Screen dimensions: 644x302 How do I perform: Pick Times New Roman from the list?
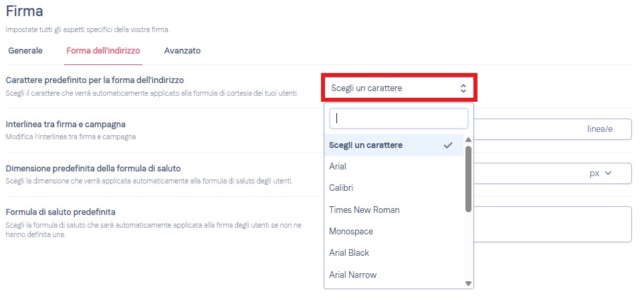(x=394, y=210)
